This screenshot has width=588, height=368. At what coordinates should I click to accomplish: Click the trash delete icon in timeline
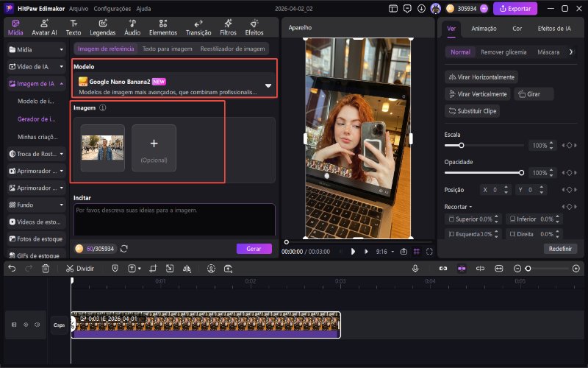[46, 269]
